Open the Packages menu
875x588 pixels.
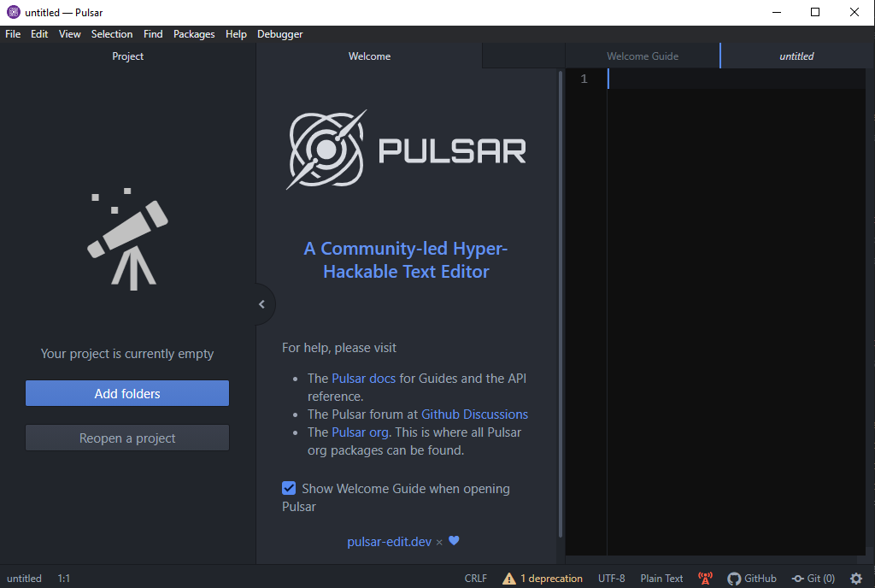point(194,34)
